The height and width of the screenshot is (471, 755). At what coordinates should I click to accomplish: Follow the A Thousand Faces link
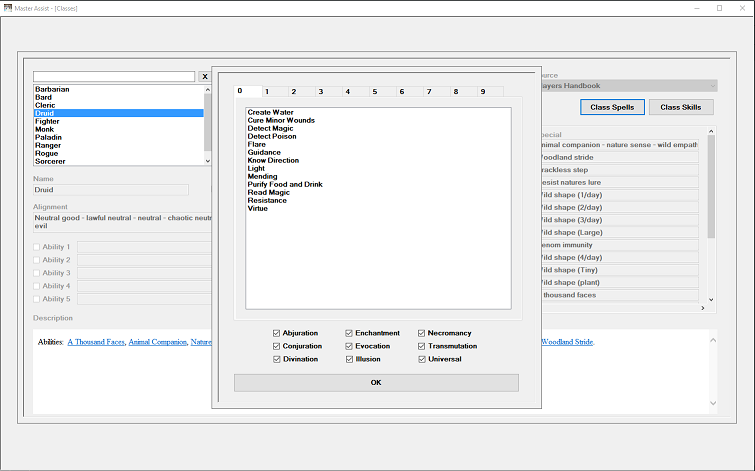click(96, 342)
